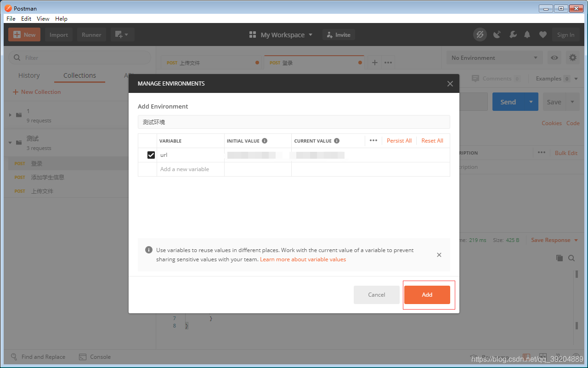Switch to the Collections tab
588x368 pixels.
[x=79, y=75]
